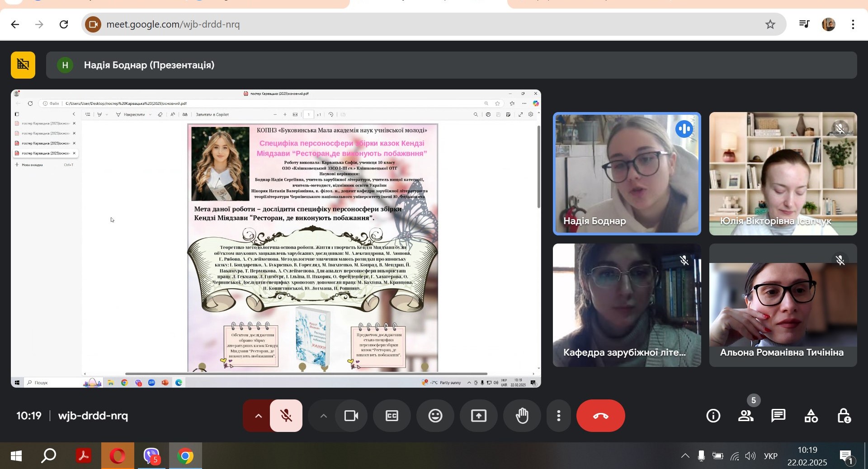Turn on closed captions

point(392,416)
